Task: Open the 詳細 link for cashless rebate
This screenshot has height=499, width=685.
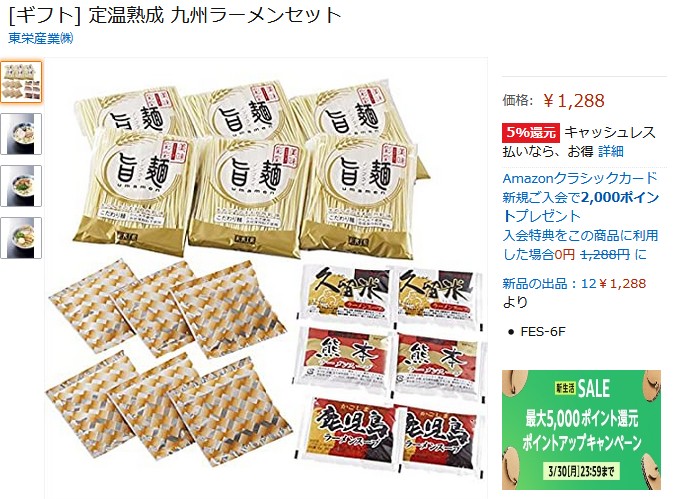Action: [611, 152]
